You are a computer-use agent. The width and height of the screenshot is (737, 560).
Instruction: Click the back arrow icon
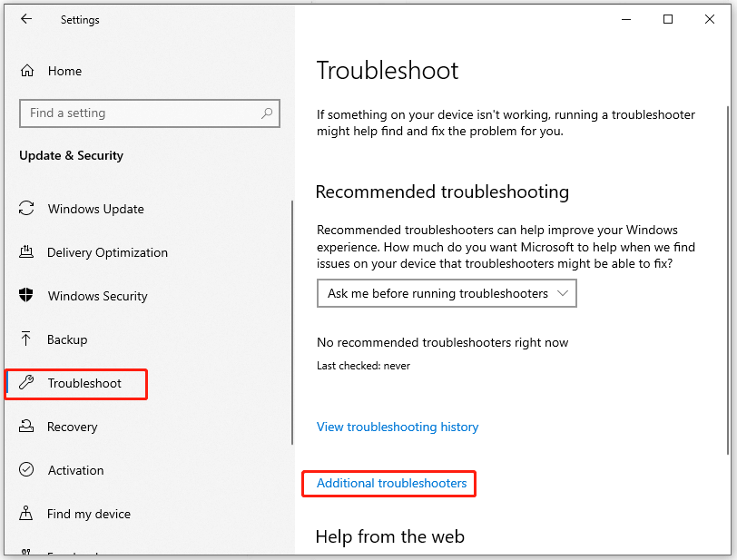click(26, 19)
